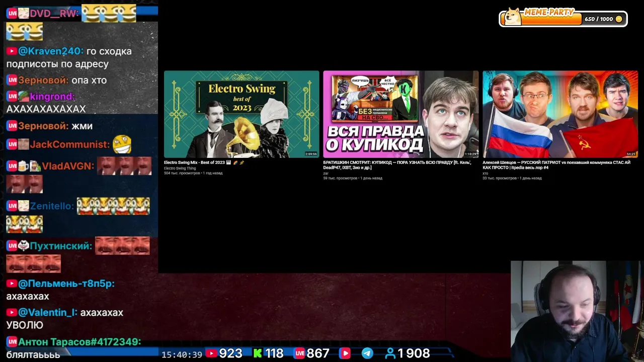644x362 pixels.
Task: Click the username JackCommunist in chat
Action: (69, 145)
